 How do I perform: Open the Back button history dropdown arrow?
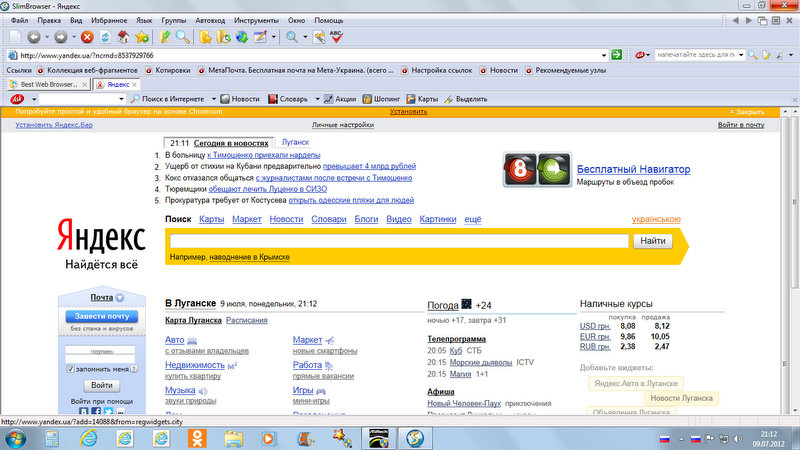point(47,37)
